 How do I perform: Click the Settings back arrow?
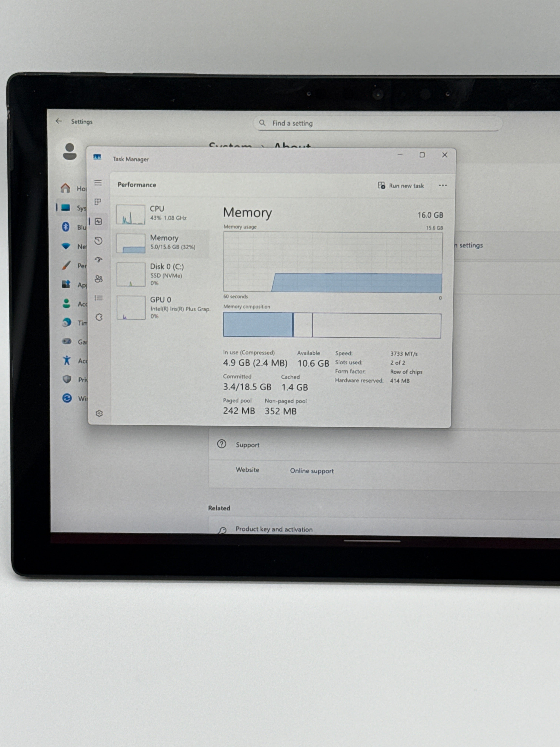click(59, 121)
